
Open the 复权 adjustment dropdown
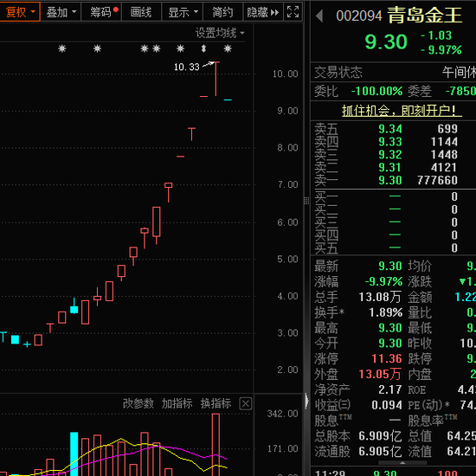coord(20,12)
